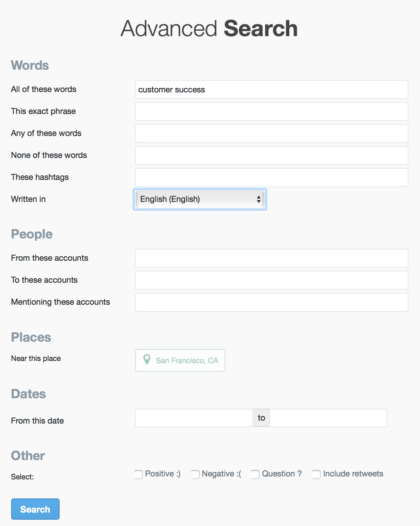This screenshot has height=526, width=420.
Task: Check the Question ? option
Action: click(x=255, y=474)
